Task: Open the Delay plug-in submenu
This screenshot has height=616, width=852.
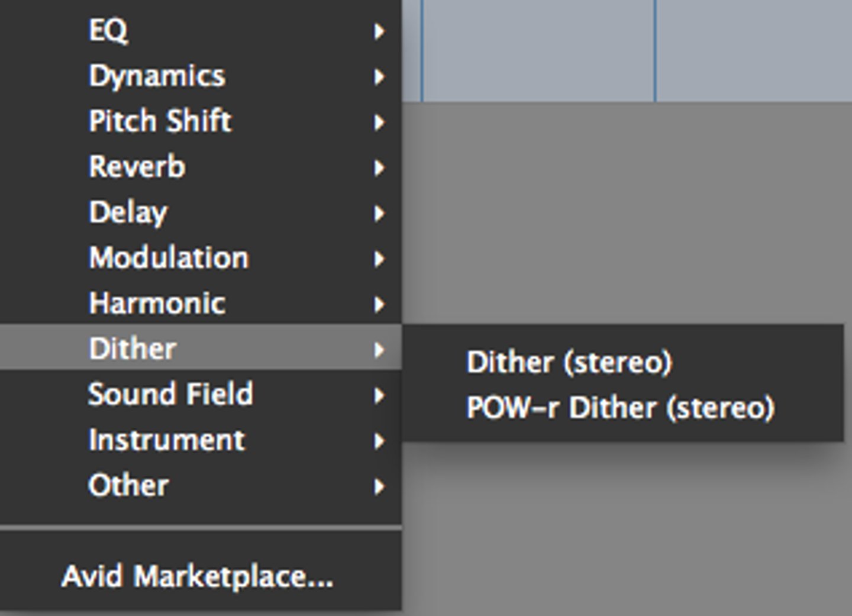Action: [x=128, y=212]
